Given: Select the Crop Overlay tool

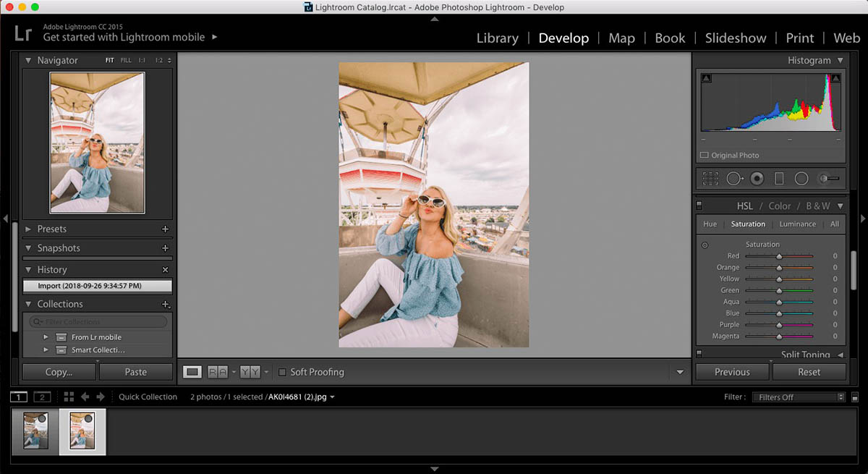Looking at the screenshot, I should tap(710, 178).
